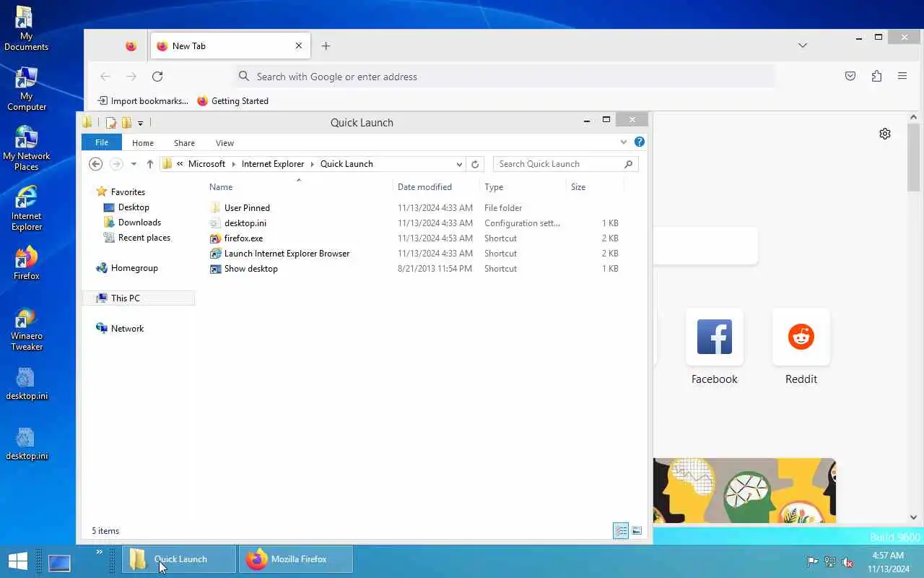The width and height of the screenshot is (924, 578).
Task: List all Firefox tabs chevron
Action: (803, 46)
